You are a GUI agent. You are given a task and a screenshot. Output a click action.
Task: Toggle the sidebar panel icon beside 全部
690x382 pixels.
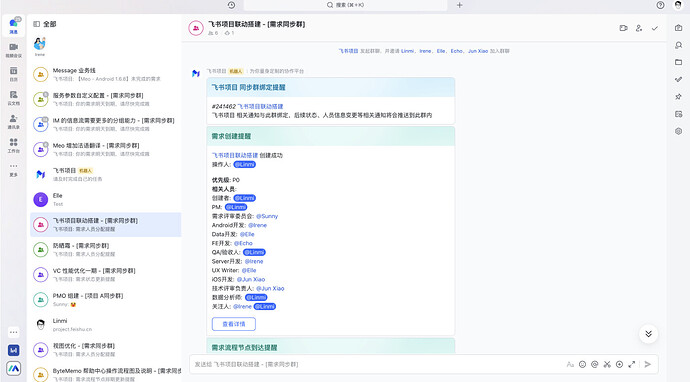point(37,24)
